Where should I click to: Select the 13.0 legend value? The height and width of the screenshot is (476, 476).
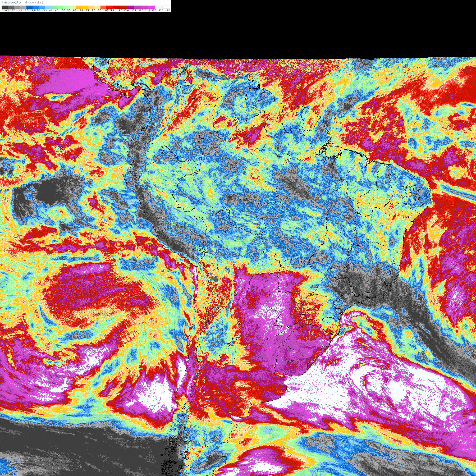coord(168,10)
